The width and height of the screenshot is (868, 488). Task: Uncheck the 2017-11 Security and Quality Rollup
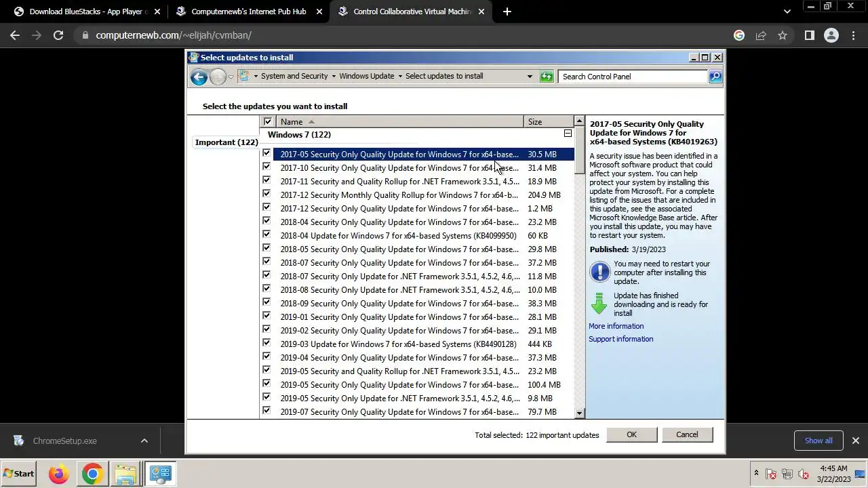point(267,181)
